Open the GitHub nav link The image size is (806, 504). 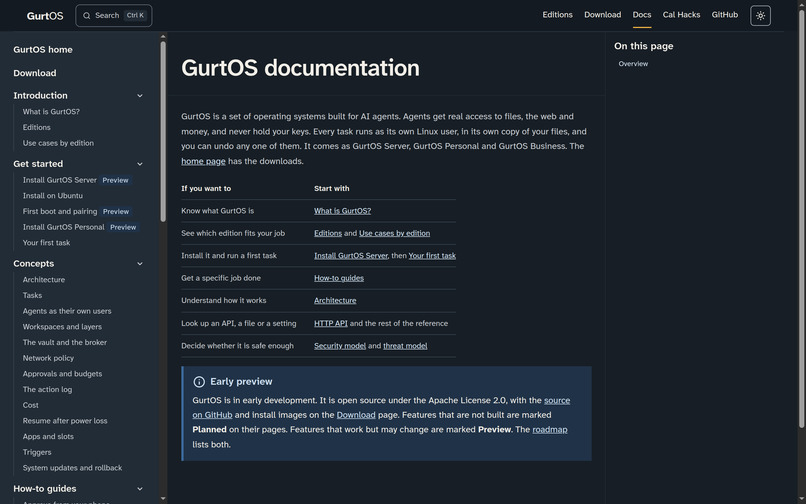pyautogui.click(x=725, y=15)
